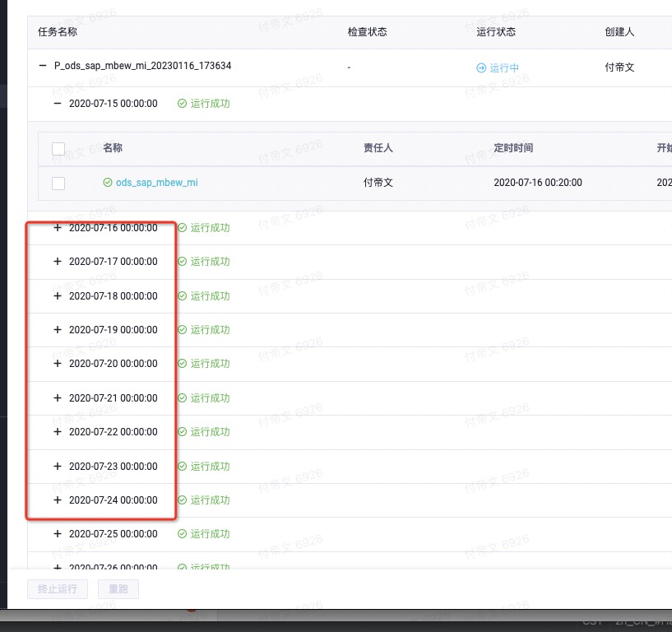Click the 终止运行 button
The height and width of the screenshot is (632, 672).
coord(58,589)
